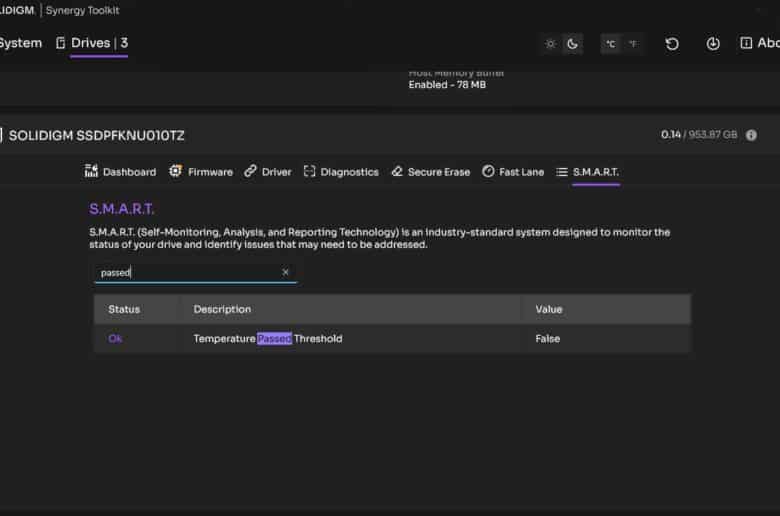
Task: Click the refresh arrow icon
Action: point(672,44)
